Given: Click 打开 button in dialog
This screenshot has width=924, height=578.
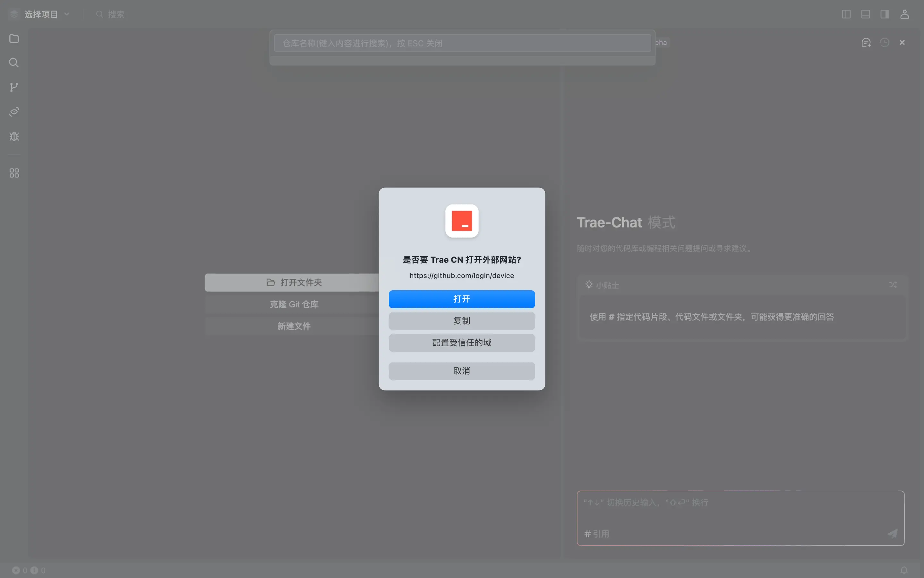Looking at the screenshot, I should tap(462, 299).
